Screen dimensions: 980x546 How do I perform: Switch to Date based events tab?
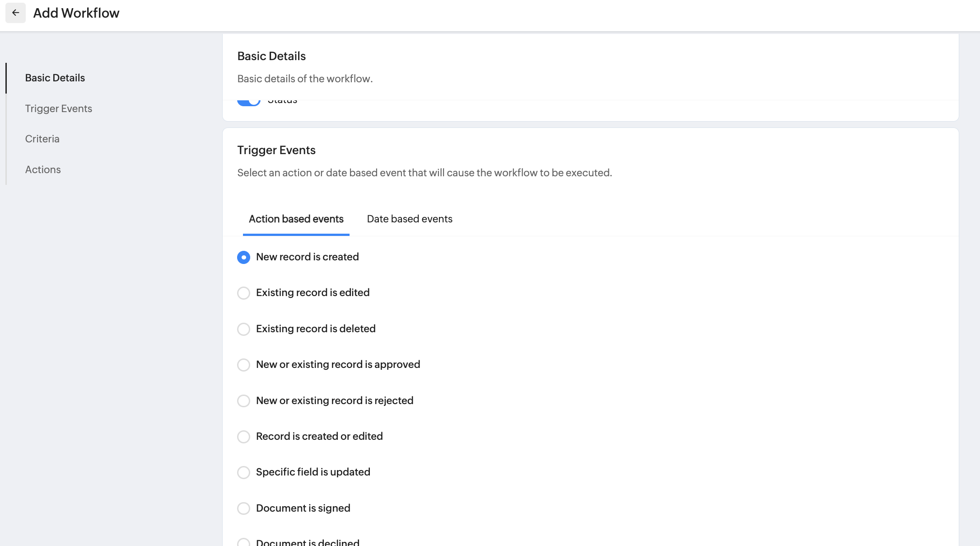409,219
